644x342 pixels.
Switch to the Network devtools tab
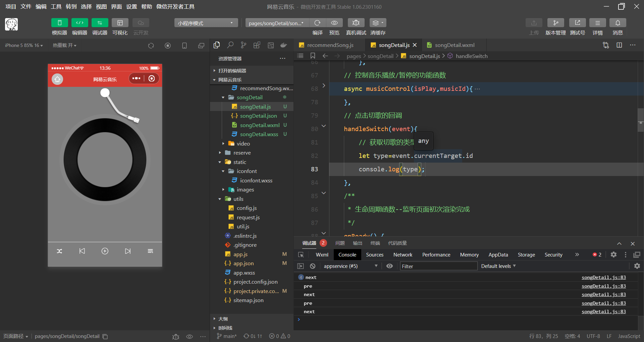403,255
